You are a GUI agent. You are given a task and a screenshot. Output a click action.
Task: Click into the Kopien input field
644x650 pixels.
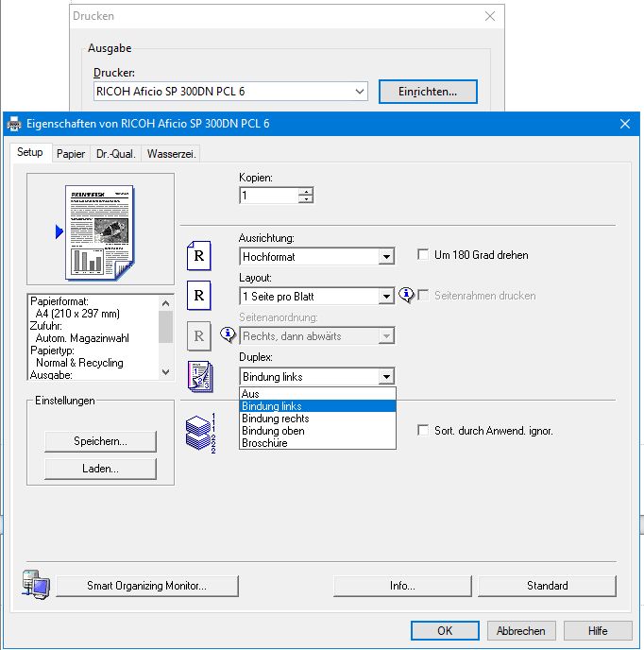pos(269,196)
